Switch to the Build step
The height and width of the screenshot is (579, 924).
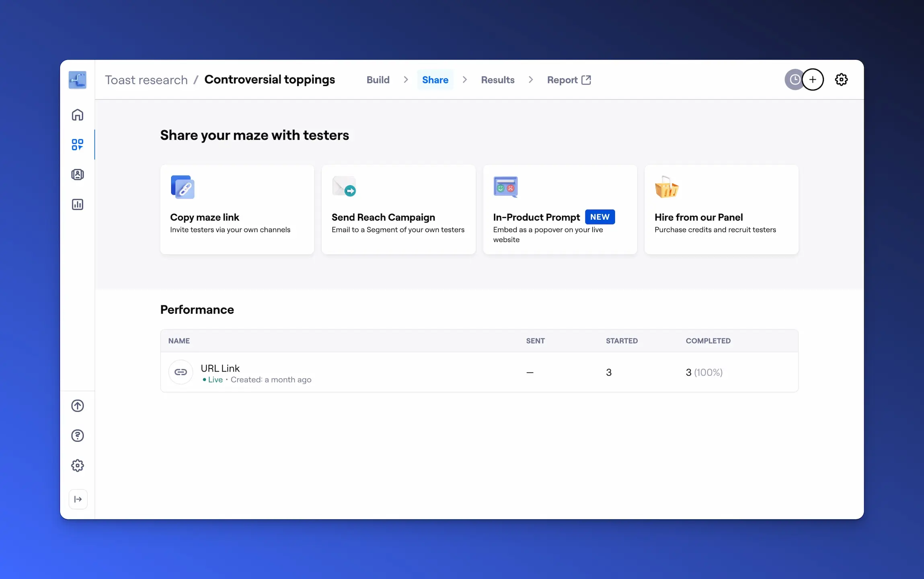[378, 80]
